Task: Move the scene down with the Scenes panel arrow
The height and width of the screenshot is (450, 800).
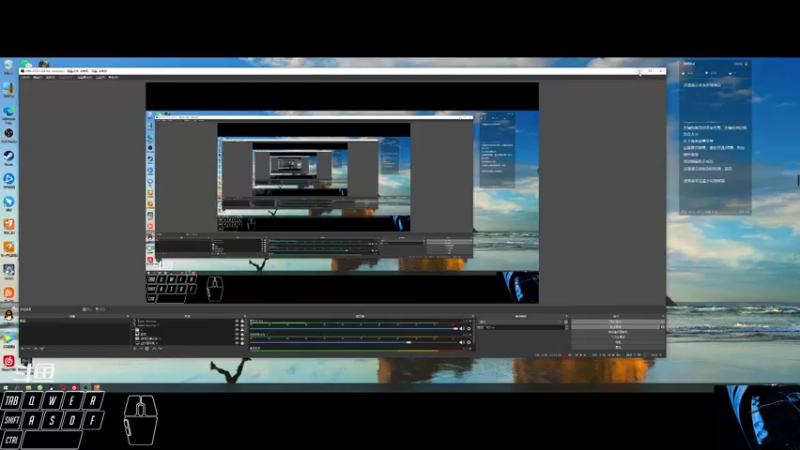Action: point(42,348)
